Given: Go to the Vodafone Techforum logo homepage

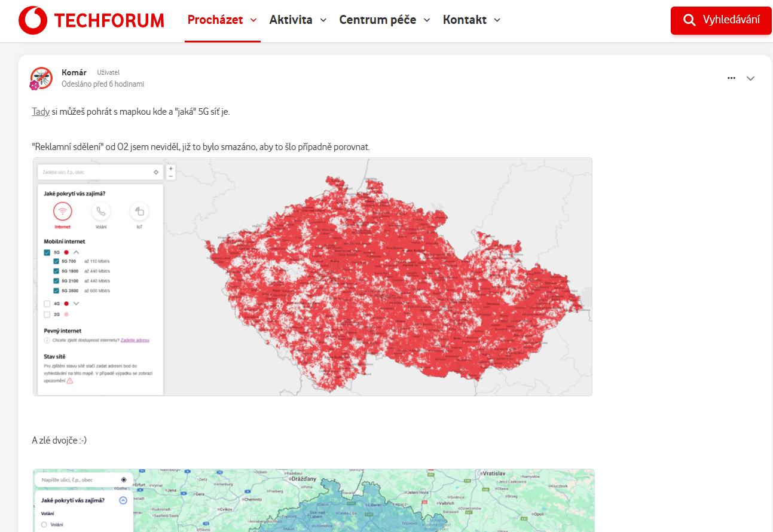Looking at the screenshot, I should [x=91, y=20].
